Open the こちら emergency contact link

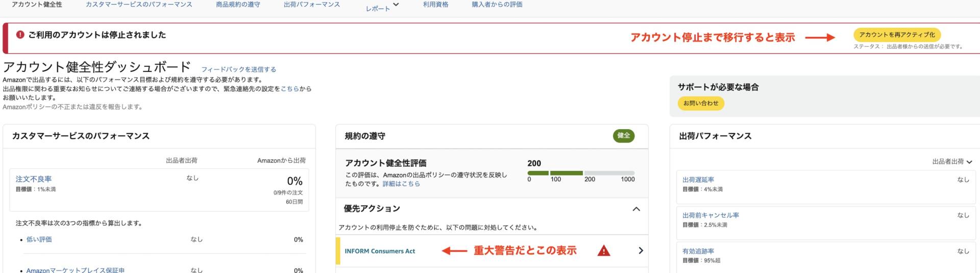pyautogui.click(x=290, y=89)
